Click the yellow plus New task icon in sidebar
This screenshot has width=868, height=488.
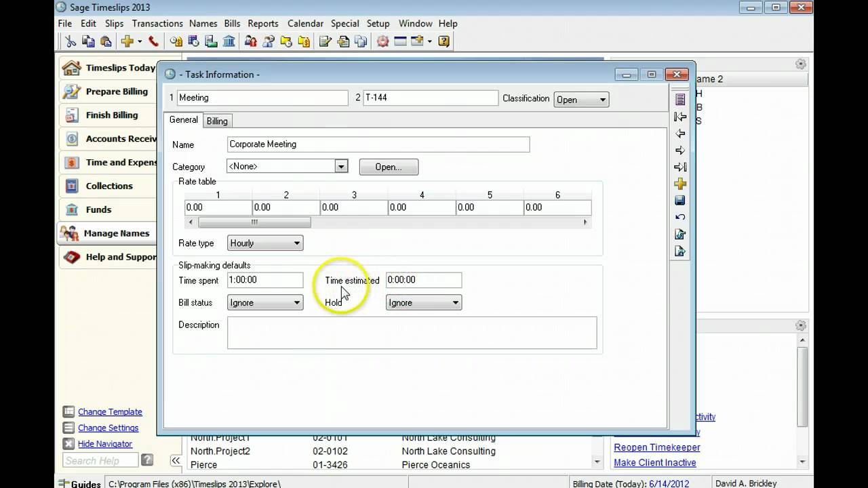(x=680, y=184)
